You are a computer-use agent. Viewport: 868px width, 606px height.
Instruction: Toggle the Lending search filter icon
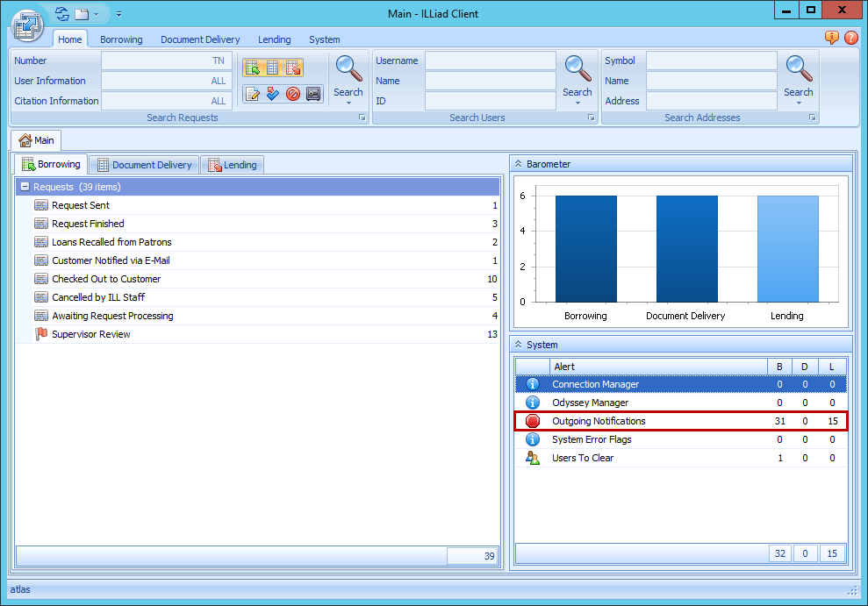click(x=293, y=68)
